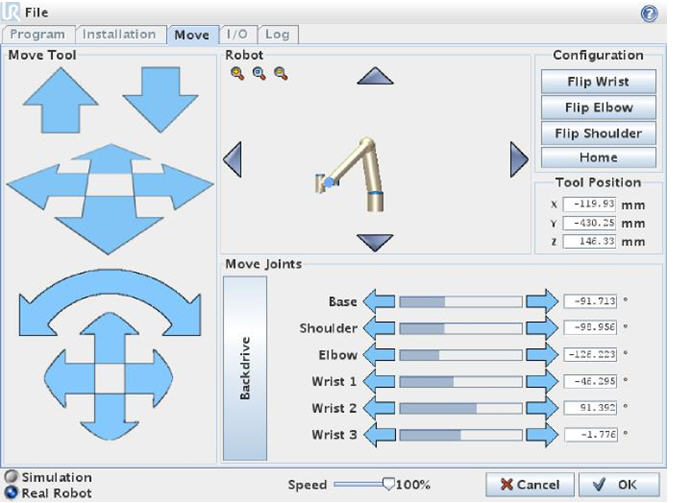Increase Wrist 2 with its right arrow

(x=542, y=408)
